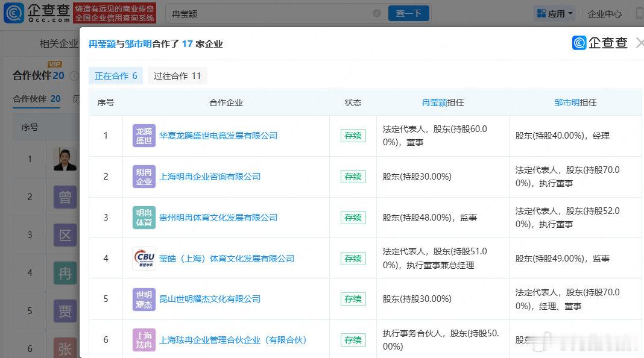Open the 邹市明 link in the dialog title
644x358 pixels.
[x=139, y=44]
